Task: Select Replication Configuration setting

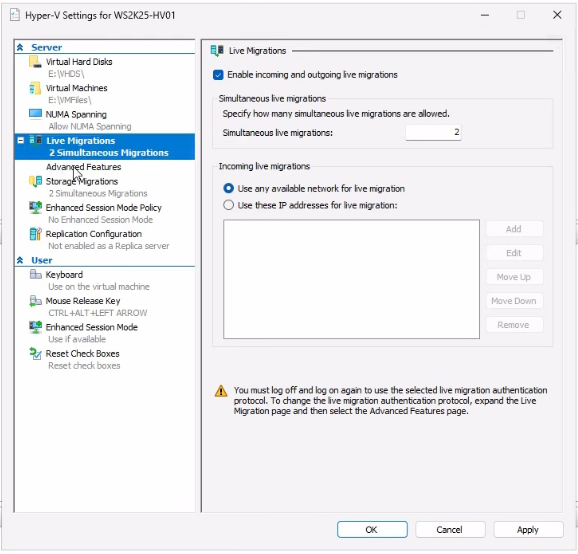Action: tap(94, 234)
